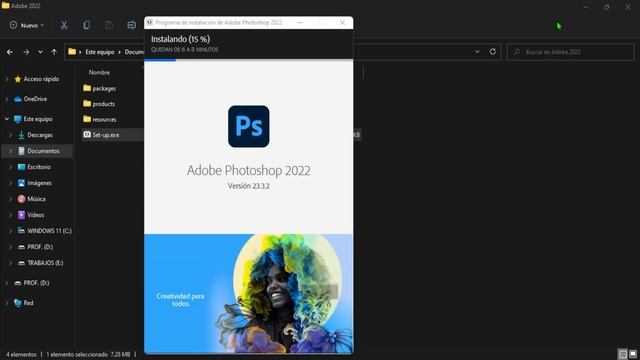Click the Cut scissors icon in Explorer toolbar
The height and width of the screenshot is (360, 640).
tap(64, 25)
